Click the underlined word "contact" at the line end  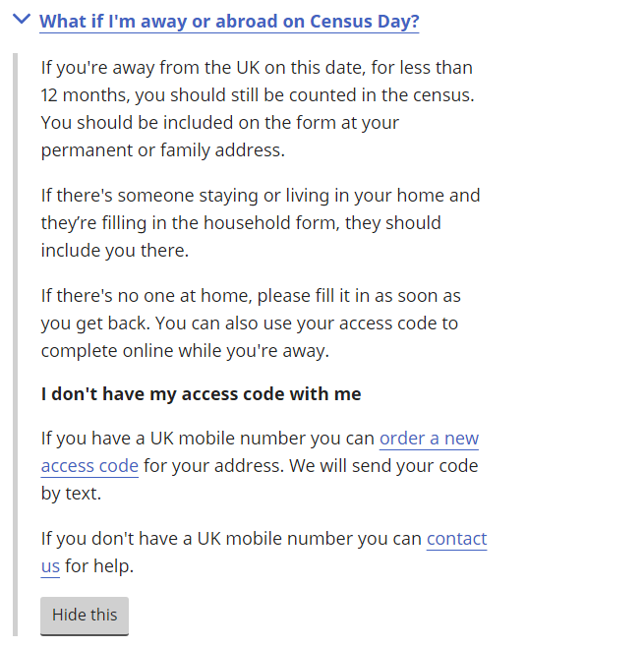coord(457,539)
